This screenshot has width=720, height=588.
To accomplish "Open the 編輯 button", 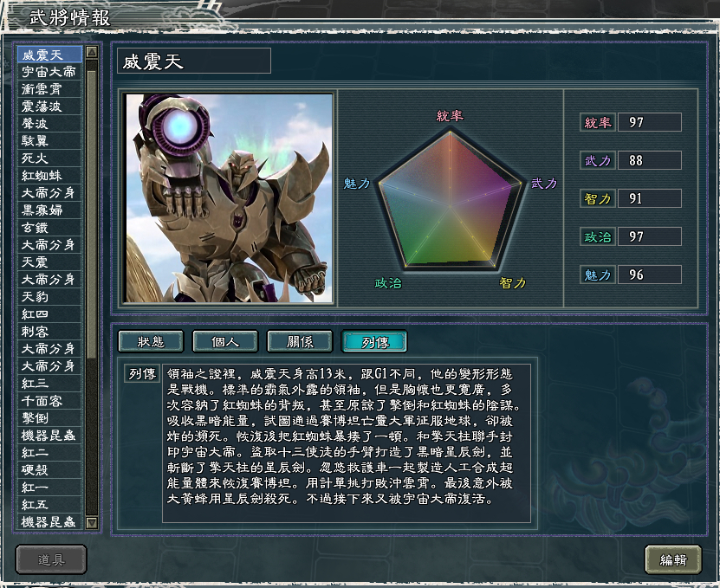I will [x=673, y=559].
